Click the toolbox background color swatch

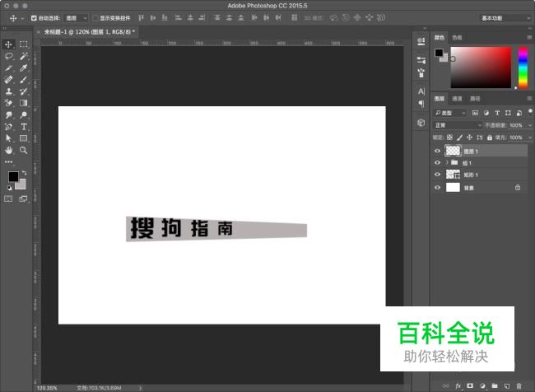click(22, 184)
